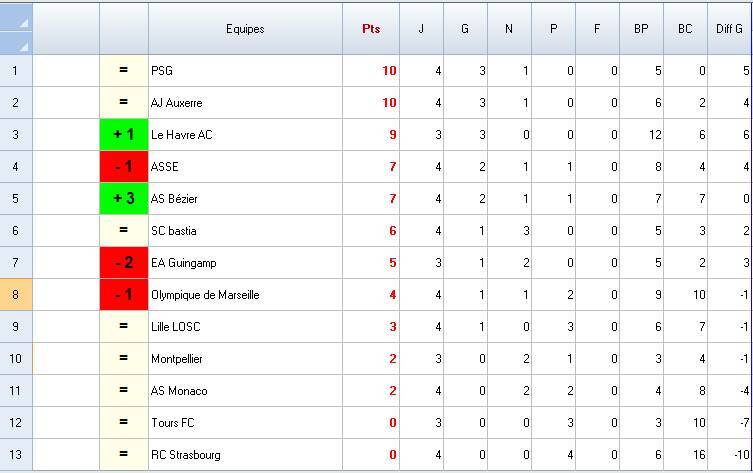The width and height of the screenshot is (753, 473).
Task: Click Le Havre AC's BP value 12
Action: click(x=641, y=135)
